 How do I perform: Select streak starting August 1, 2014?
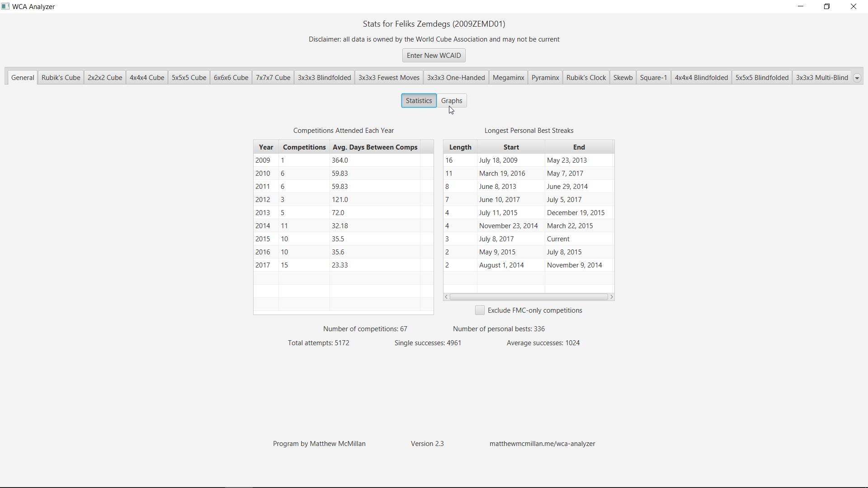(x=528, y=265)
